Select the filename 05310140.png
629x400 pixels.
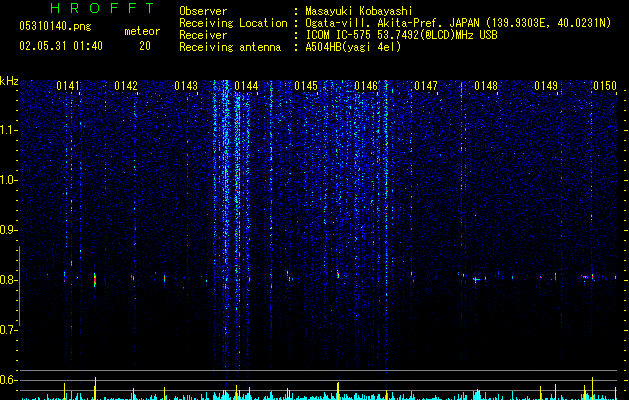click(x=55, y=27)
